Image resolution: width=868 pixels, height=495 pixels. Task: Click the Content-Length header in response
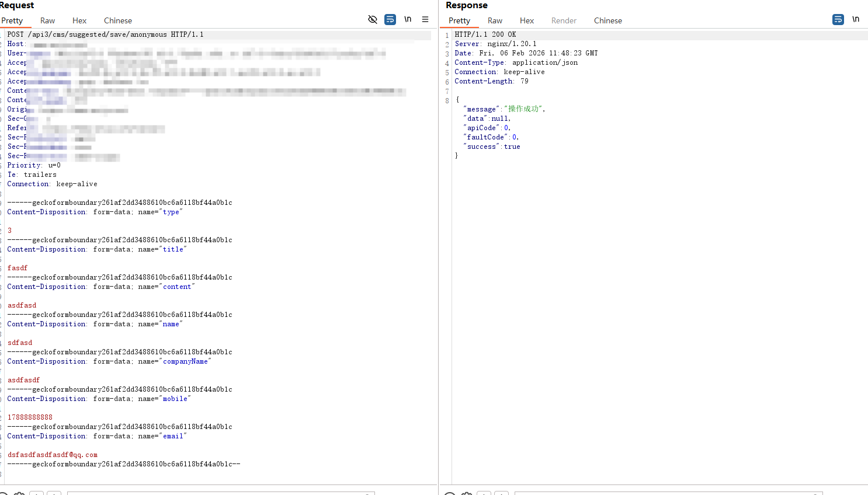pyautogui.click(x=484, y=81)
